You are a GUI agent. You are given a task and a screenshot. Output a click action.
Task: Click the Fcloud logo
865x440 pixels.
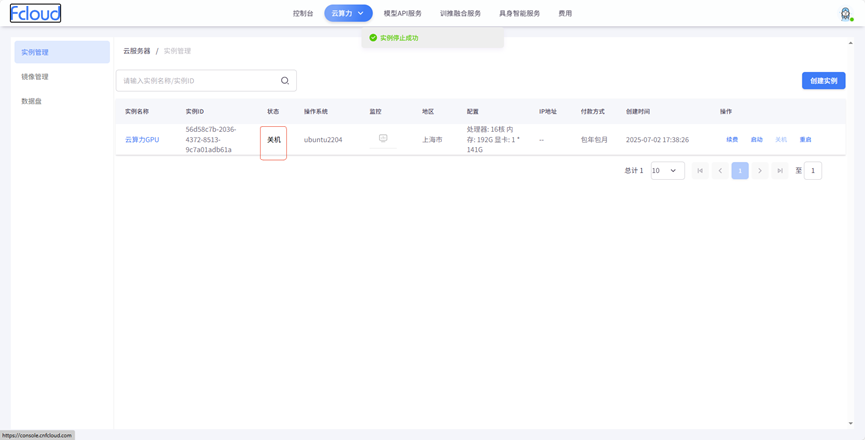click(35, 13)
